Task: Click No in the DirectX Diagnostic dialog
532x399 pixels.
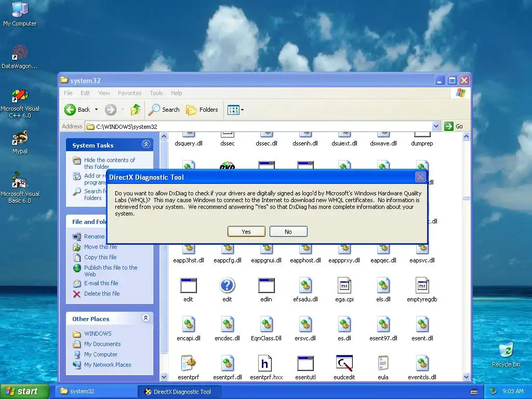Action: pyautogui.click(x=288, y=231)
